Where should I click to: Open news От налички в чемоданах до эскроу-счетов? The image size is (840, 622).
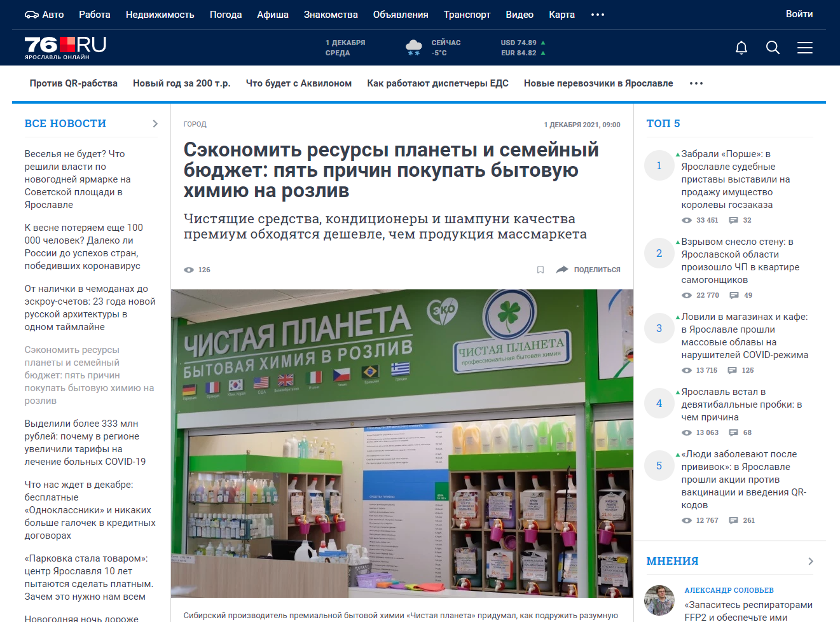pos(90,308)
